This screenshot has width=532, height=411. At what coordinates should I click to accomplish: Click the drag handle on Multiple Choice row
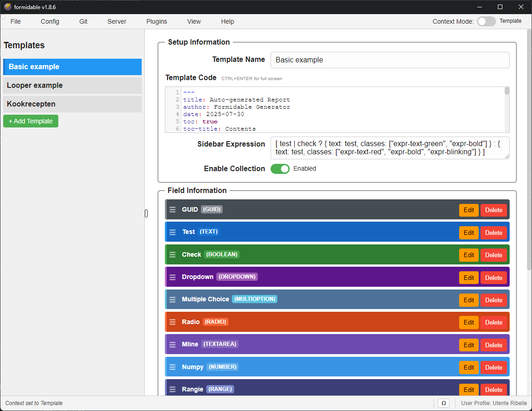172,299
